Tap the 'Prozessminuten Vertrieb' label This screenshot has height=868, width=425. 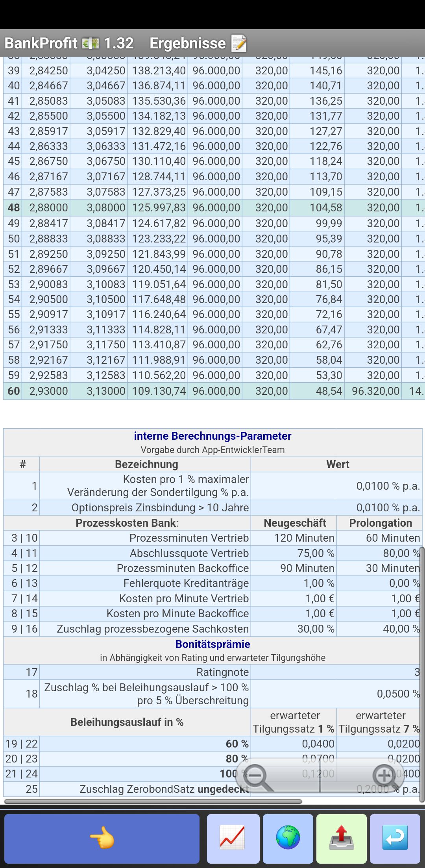[189, 538]
